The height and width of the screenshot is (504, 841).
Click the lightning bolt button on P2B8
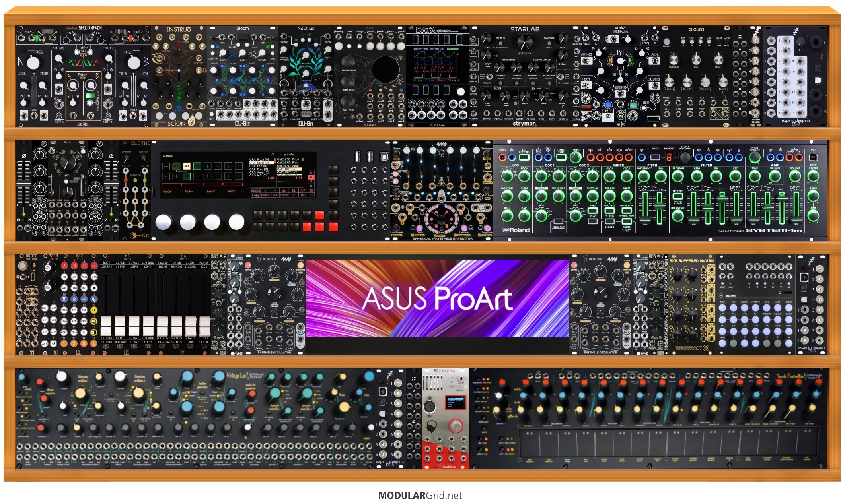(x=53, y=343)
